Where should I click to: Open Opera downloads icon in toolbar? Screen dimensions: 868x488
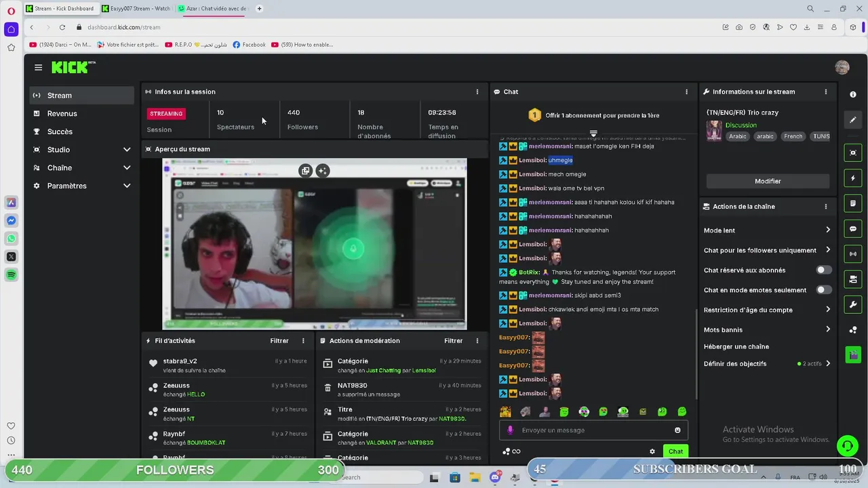[807, 27]
